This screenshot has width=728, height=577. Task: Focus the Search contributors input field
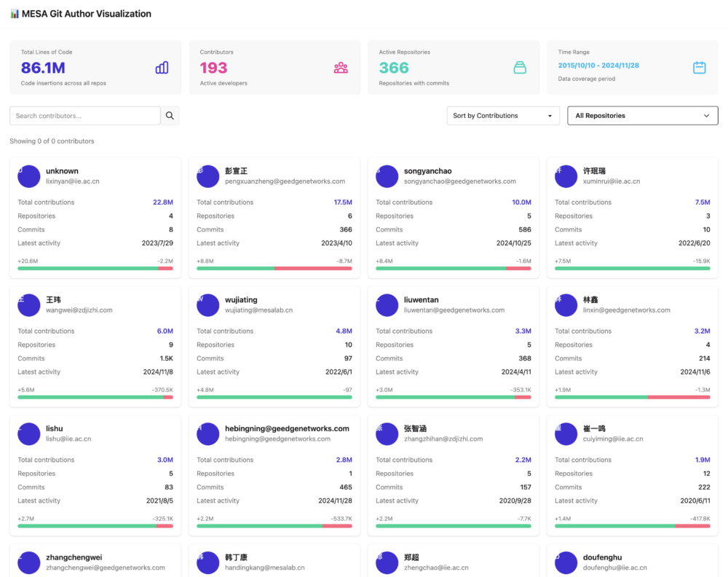point(85,116)
